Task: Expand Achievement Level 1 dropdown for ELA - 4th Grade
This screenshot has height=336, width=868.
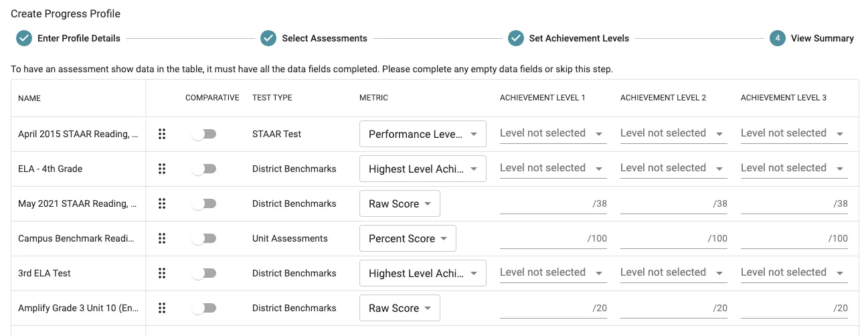Action: click(x=553, y=169)
